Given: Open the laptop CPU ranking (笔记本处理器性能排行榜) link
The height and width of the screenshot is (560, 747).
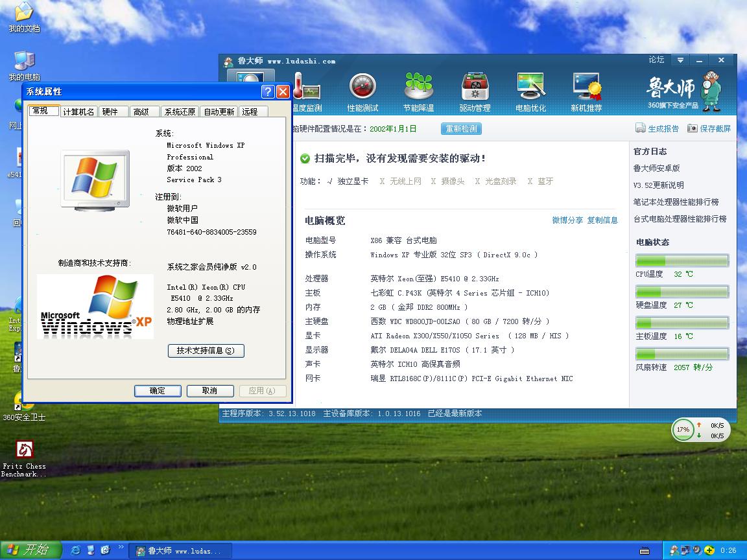Looking at the screenshot, I should [676, 202].
